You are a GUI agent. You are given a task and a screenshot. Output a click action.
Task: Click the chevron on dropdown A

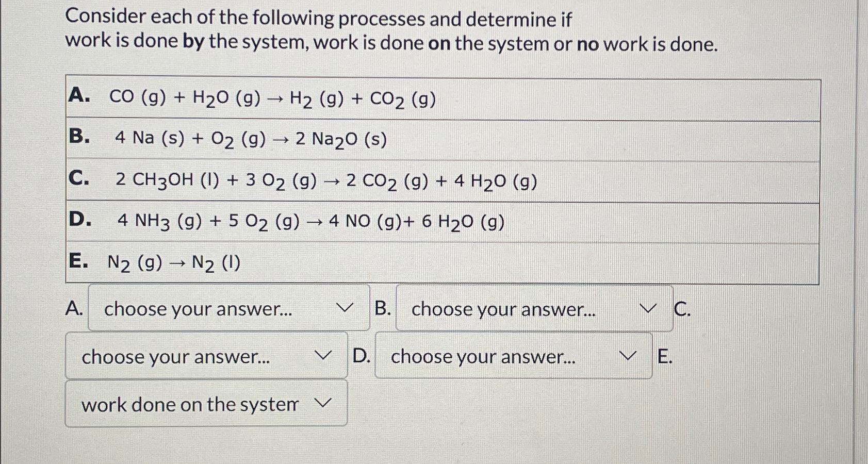(x=346, y=308)
